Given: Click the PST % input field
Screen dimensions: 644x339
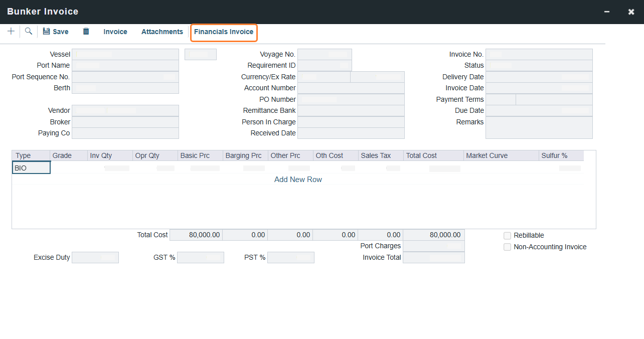Looking at the screenshot, I should click(x=291, y=257).
